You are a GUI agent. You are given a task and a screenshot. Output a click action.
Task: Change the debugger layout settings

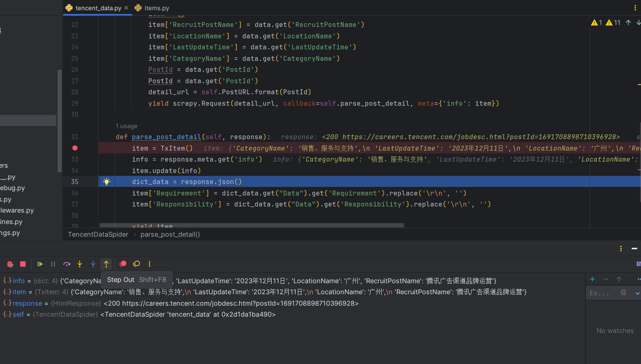click(639, 264)
